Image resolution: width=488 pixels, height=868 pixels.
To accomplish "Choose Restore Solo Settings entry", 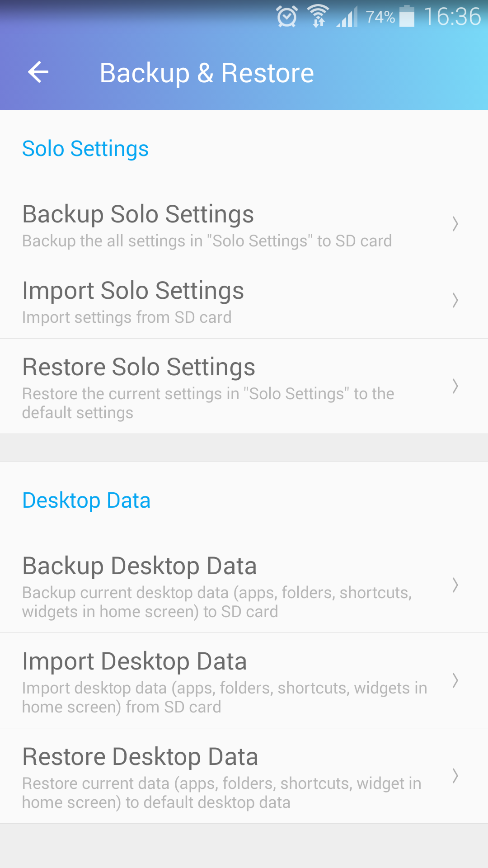I will click(x=208, y=387).
